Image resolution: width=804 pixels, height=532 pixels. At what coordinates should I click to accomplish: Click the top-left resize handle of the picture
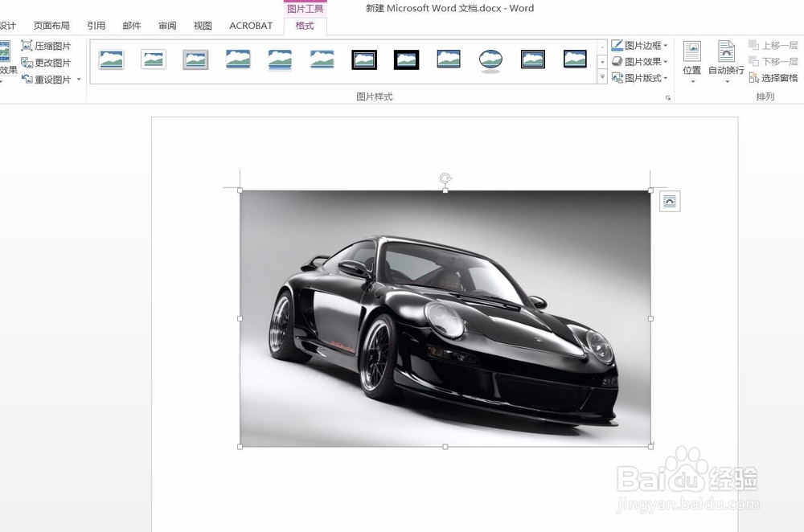240,190
